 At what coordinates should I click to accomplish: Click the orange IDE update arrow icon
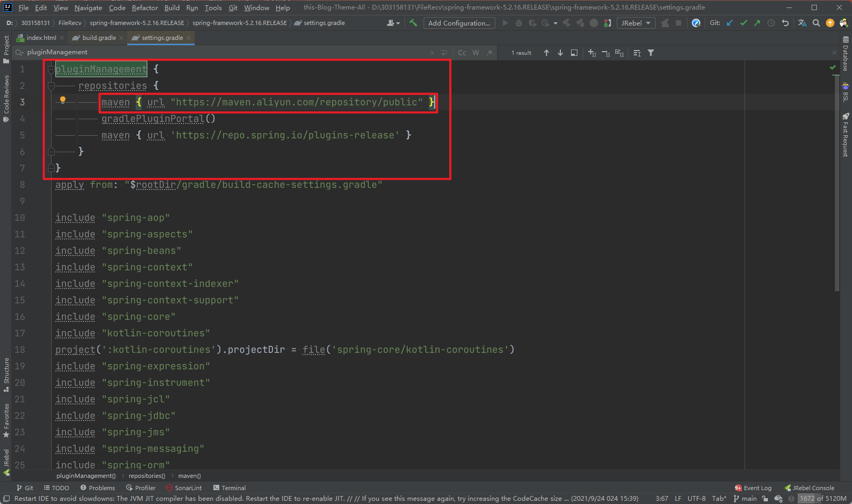click(x=830, y=23)
